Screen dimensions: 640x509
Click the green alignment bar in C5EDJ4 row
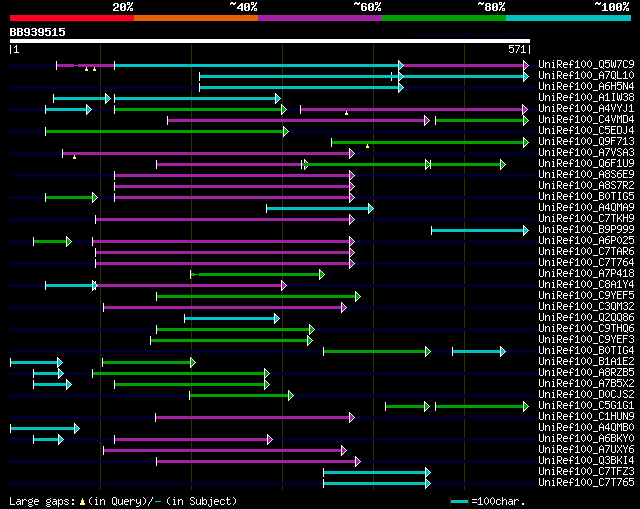pos(167,131)
